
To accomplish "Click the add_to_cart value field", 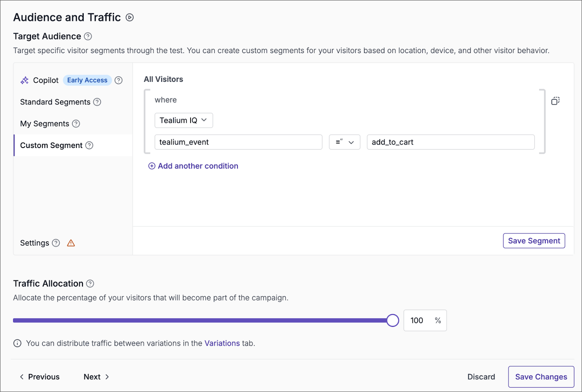I will [x=450, y=142].
